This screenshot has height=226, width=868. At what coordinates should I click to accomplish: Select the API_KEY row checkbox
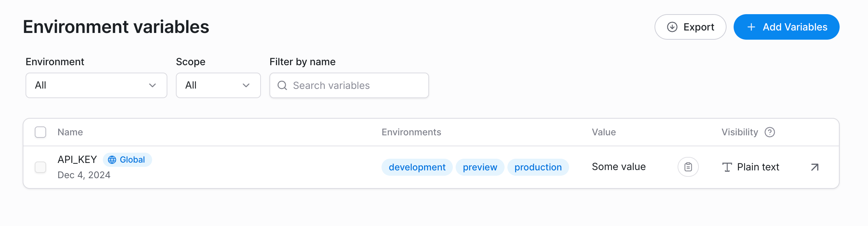[40, 167]
